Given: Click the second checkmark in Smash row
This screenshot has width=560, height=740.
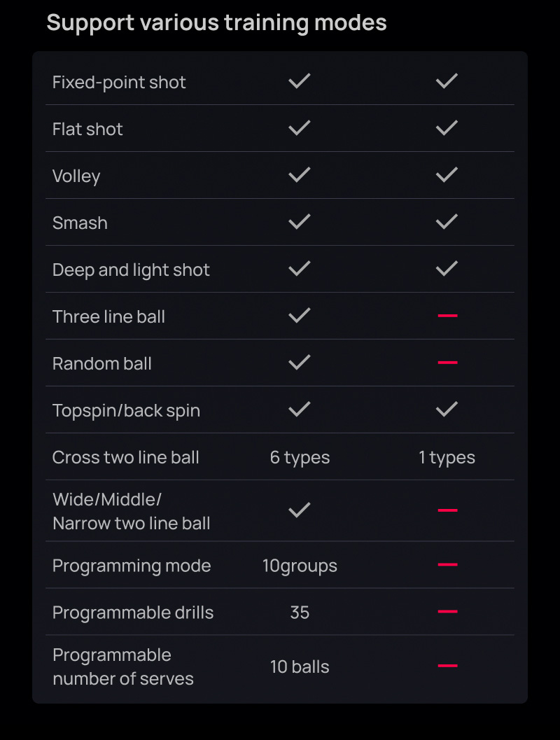Looking at the screenshot, I should pyautogui.click(x=447, y=222).
